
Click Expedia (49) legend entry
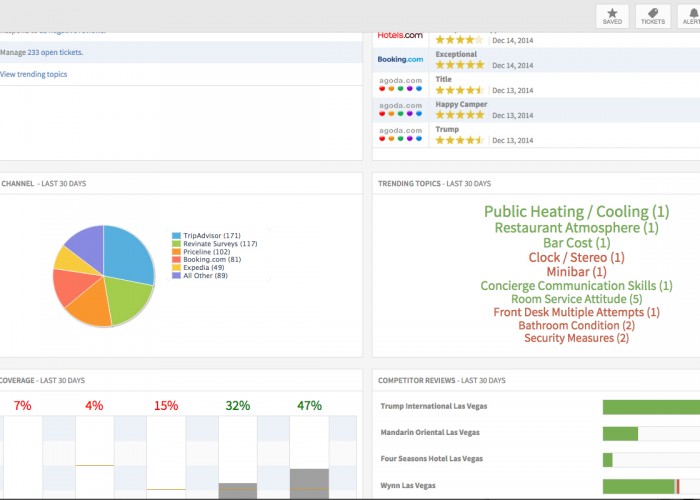pos(198,267)
